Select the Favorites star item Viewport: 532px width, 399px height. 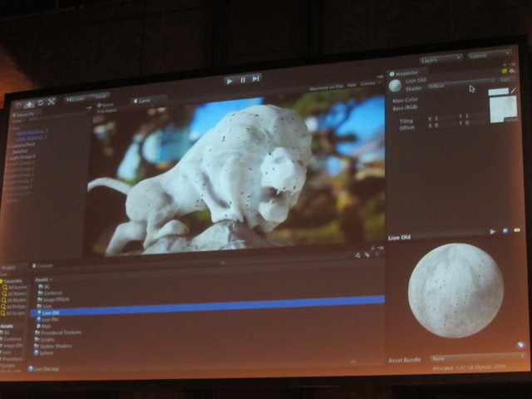click(12, 281)
